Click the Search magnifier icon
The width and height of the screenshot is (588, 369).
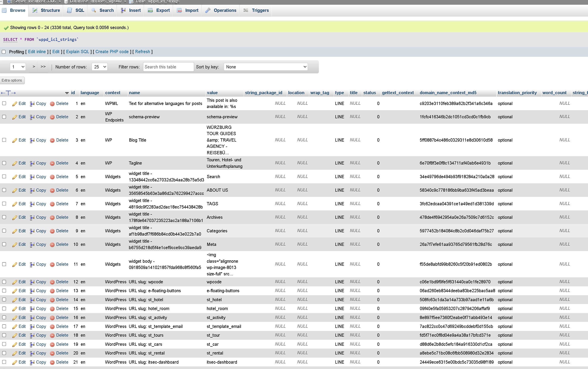click(94, 11)
